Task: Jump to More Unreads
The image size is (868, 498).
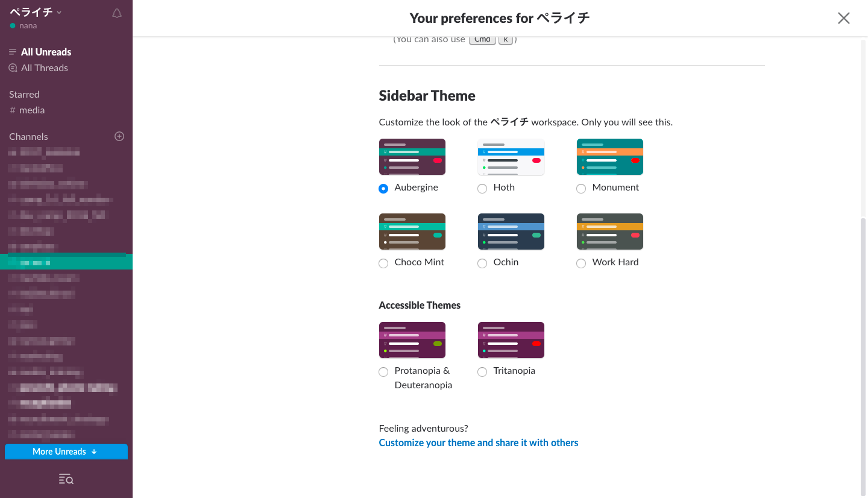Action: [66, 452]
